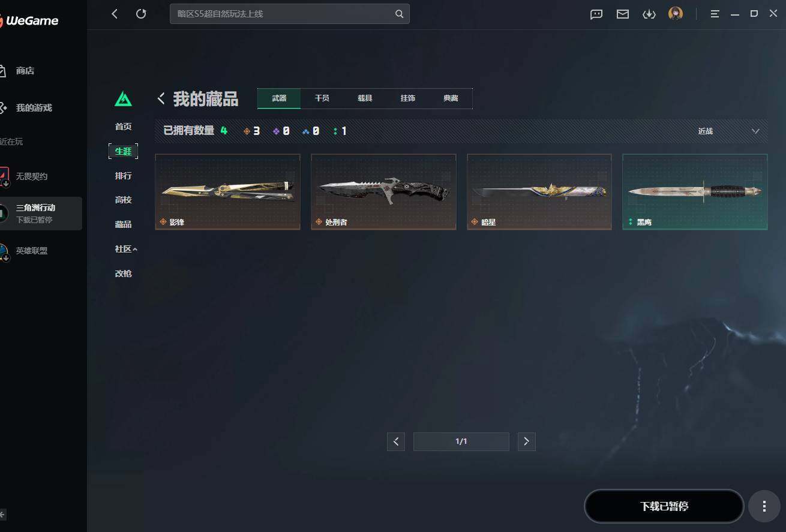Click the orange rarity icon showing 3
The height and width of the screenshot is (532, 786).
point(247,131)
